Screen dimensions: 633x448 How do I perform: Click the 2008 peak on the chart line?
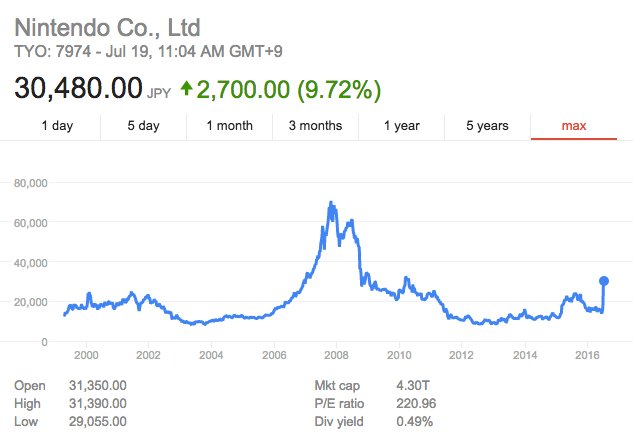(331, 203)
